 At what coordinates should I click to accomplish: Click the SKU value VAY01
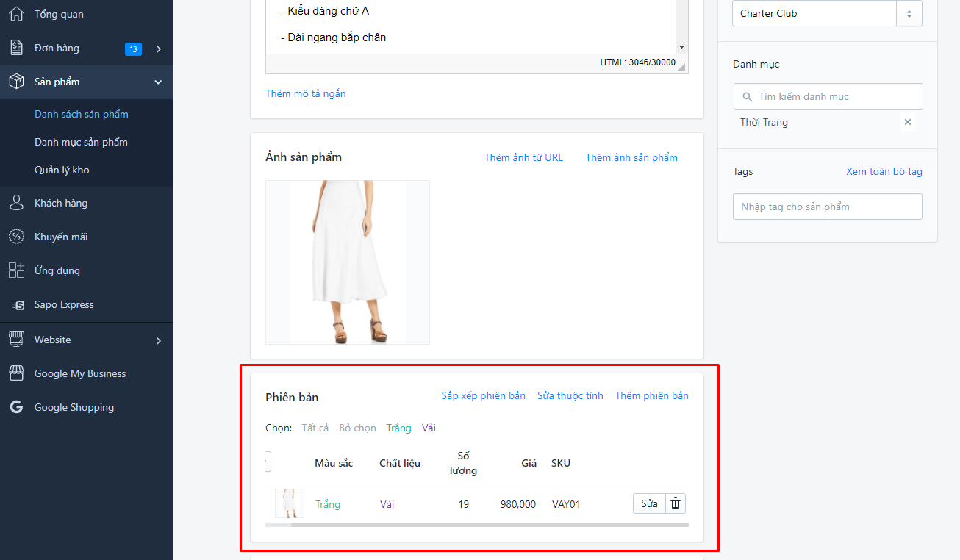[x=566, y=504]
